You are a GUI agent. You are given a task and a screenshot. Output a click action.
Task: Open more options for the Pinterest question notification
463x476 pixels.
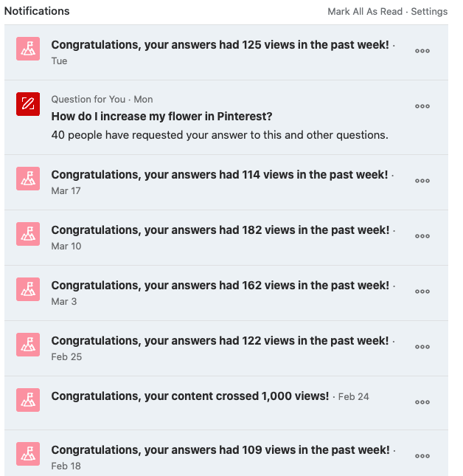422,106
